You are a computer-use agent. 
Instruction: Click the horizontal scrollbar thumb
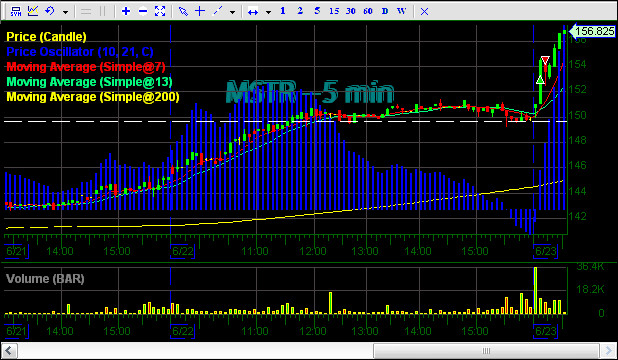coord(486,351)
